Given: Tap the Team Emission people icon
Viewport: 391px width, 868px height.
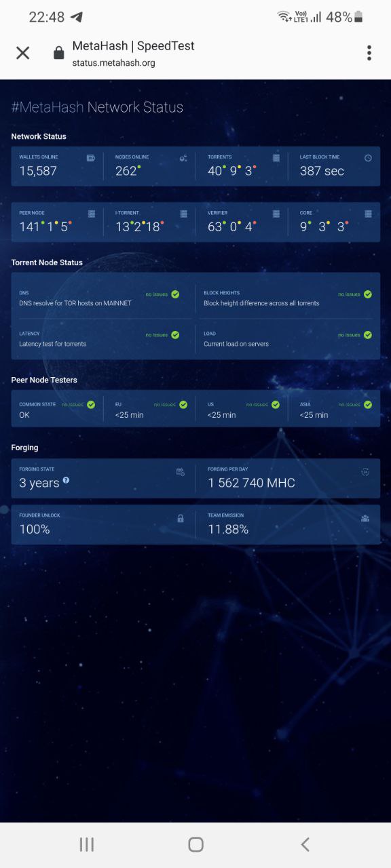Looking at the screenshot, I should pos(365,518).
